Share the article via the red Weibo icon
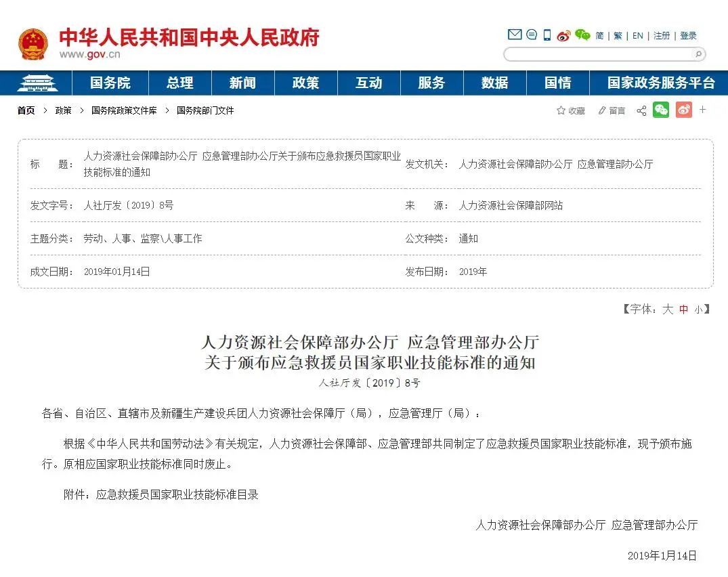This screenshot has height=577, width=728. pos(684,110)
